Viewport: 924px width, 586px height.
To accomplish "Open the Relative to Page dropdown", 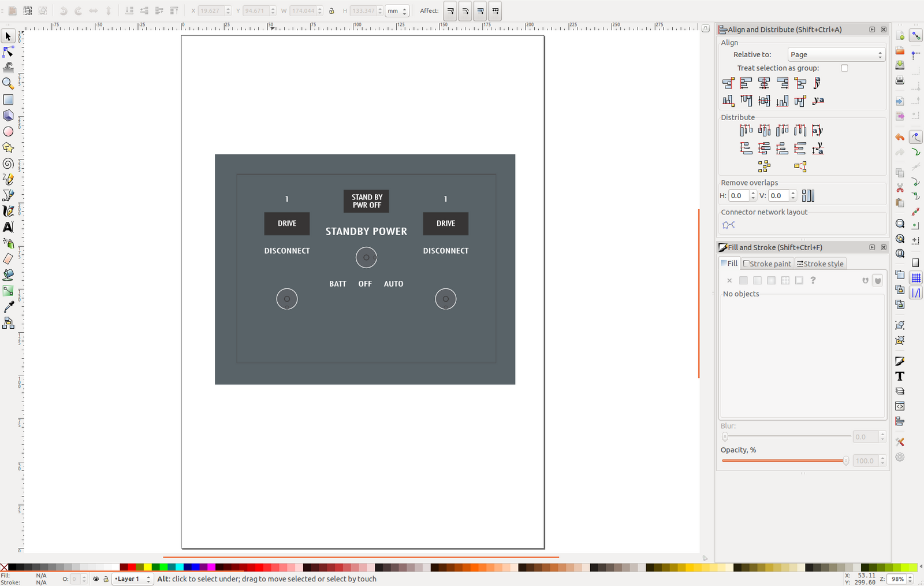I will coord(836,54).
